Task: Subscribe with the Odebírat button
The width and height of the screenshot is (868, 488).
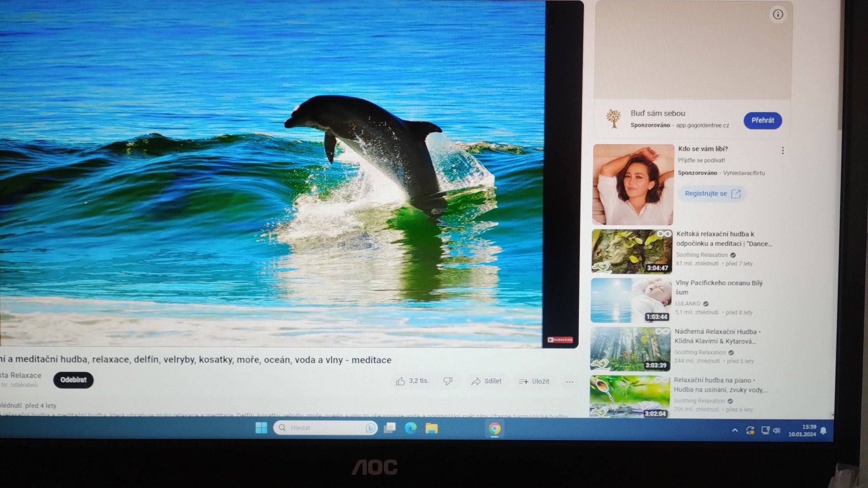Action: (x=73, y=380)
